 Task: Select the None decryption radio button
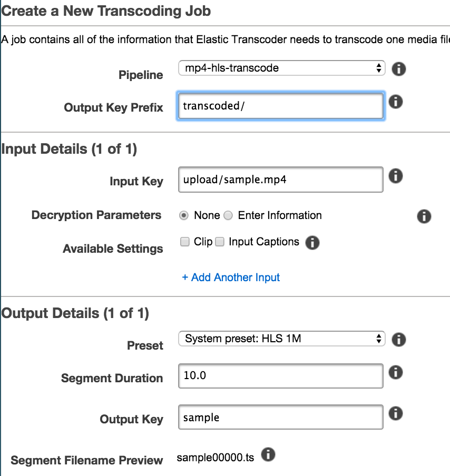click(x=185, y=215)
